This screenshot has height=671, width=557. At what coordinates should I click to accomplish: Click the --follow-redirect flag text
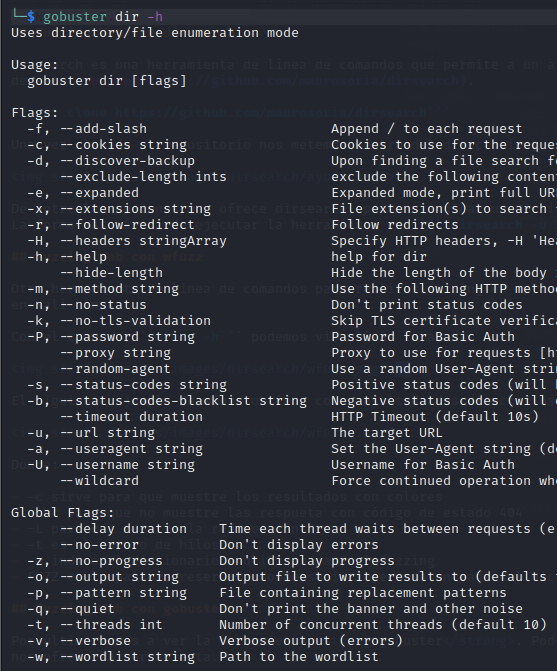point(127,225)
